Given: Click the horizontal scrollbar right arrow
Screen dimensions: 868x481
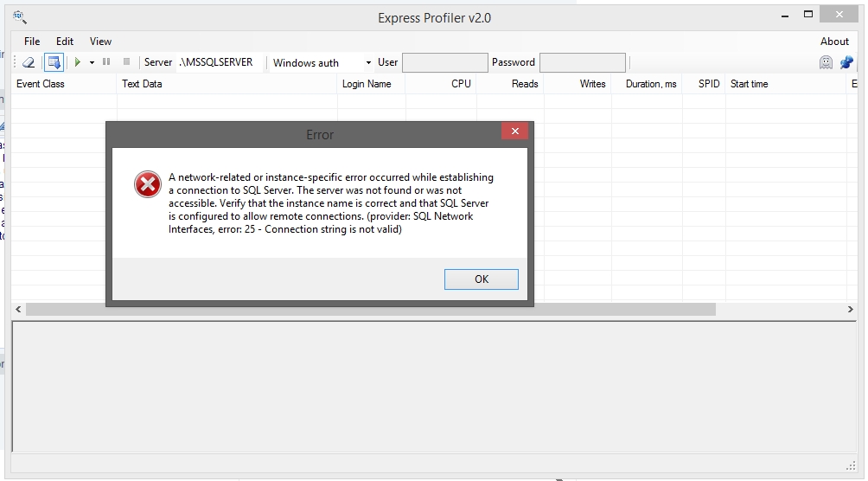Looking at the screenshot, I should pos(851,309).
